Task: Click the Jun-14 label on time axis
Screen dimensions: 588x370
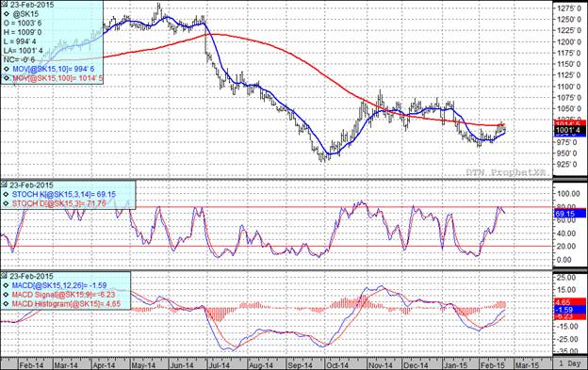Action: coord(182,365)
